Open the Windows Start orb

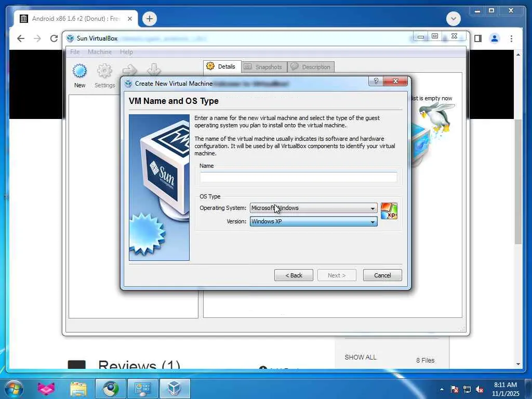pyautogui.click(x=14, y=389)
